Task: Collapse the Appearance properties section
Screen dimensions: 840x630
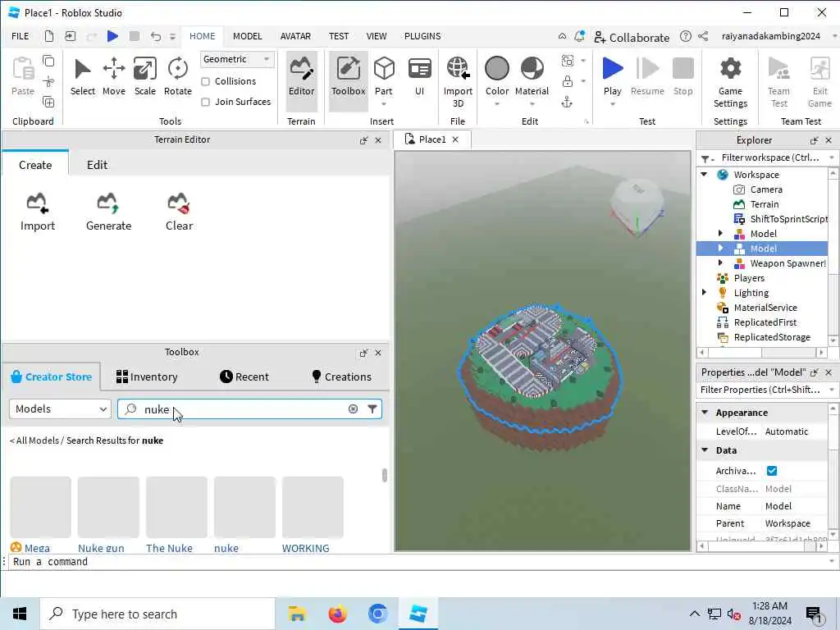Action: [705, 412]
